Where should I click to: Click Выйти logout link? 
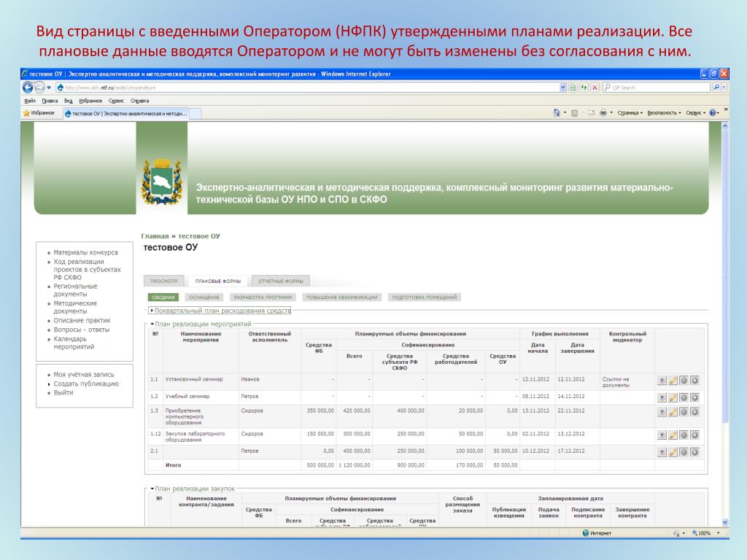[63, 392]
